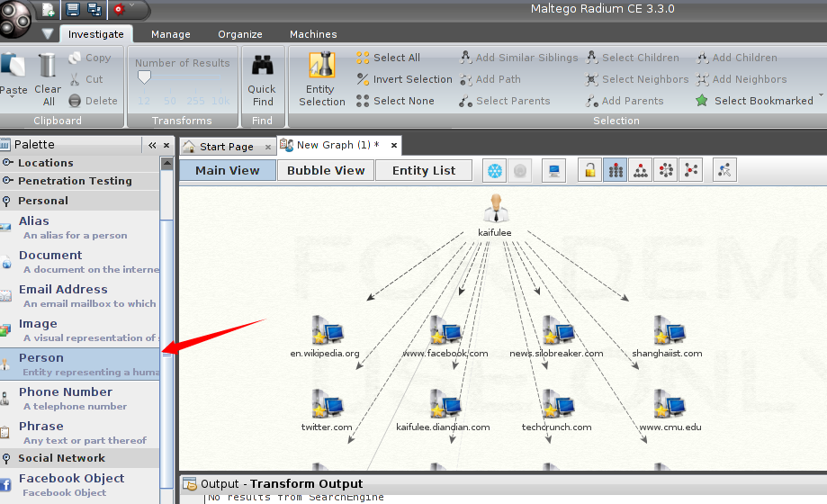Click the Delete button
This screenshot has width=827, height=504.
[93, 100]
